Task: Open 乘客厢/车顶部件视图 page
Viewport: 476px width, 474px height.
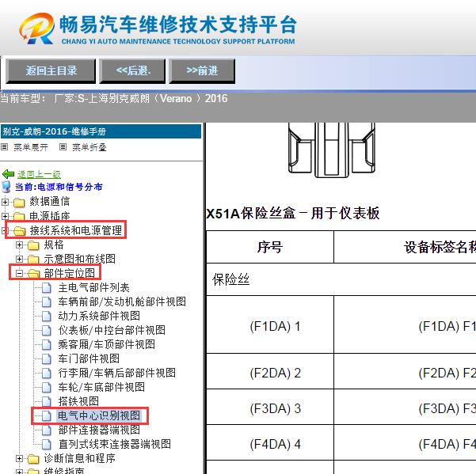Action: click(x=107, y=344)
